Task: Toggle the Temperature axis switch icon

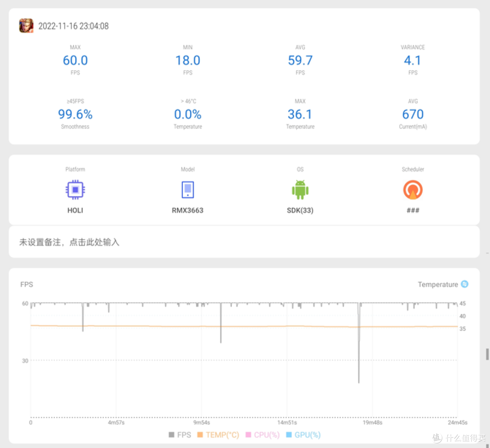Action: click(465, 284)
